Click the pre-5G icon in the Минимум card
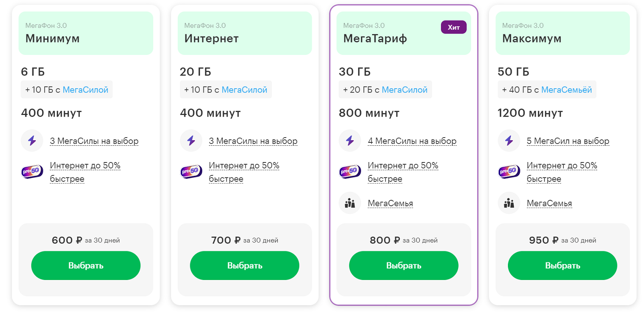The width and height of the screenshot is (644, 313). 32,172
